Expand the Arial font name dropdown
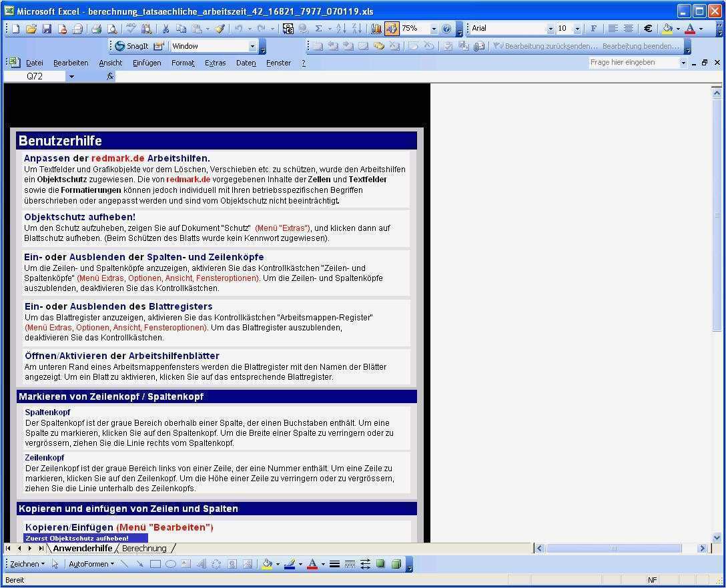Screen dimensions: 726x588 (551, 29)
